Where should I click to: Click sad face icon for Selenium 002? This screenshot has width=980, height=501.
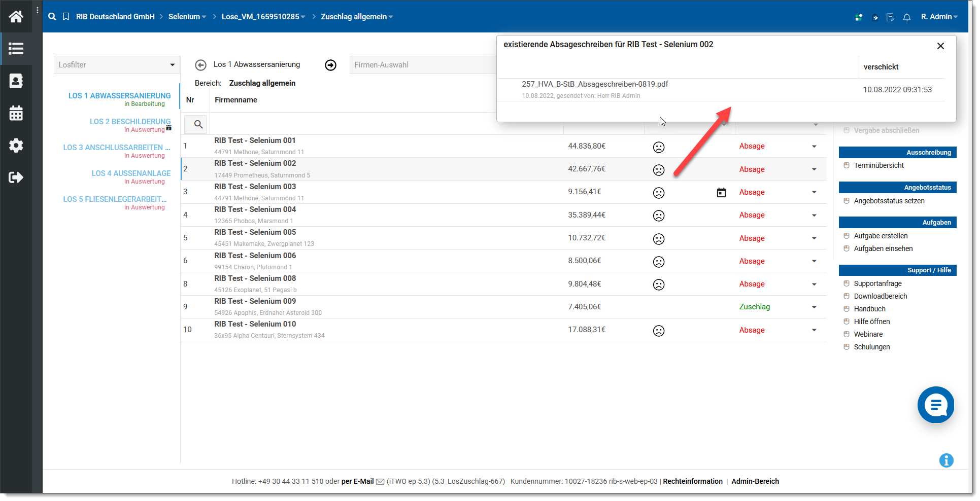click(x=659, y=170)
